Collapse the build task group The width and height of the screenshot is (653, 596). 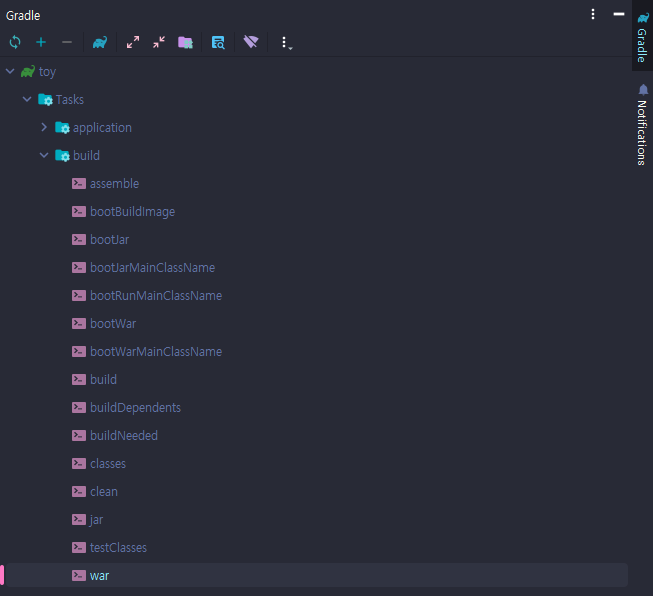click(44, 155)
